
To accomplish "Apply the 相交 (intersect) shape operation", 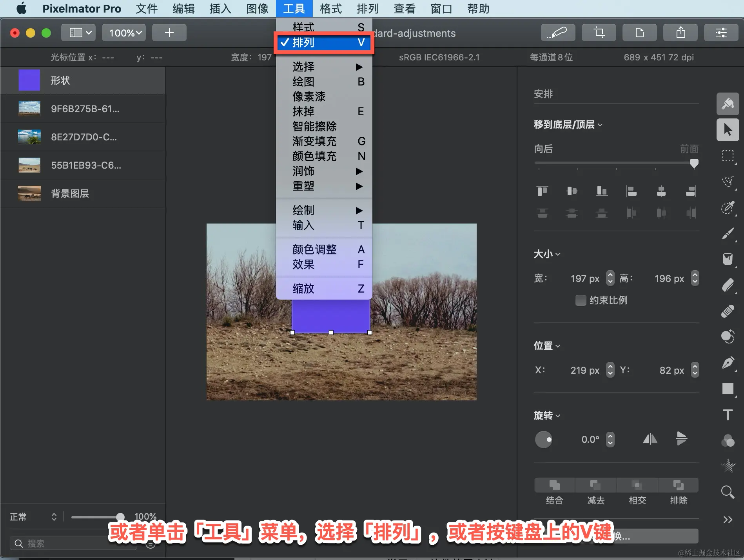I will (637, 485).
